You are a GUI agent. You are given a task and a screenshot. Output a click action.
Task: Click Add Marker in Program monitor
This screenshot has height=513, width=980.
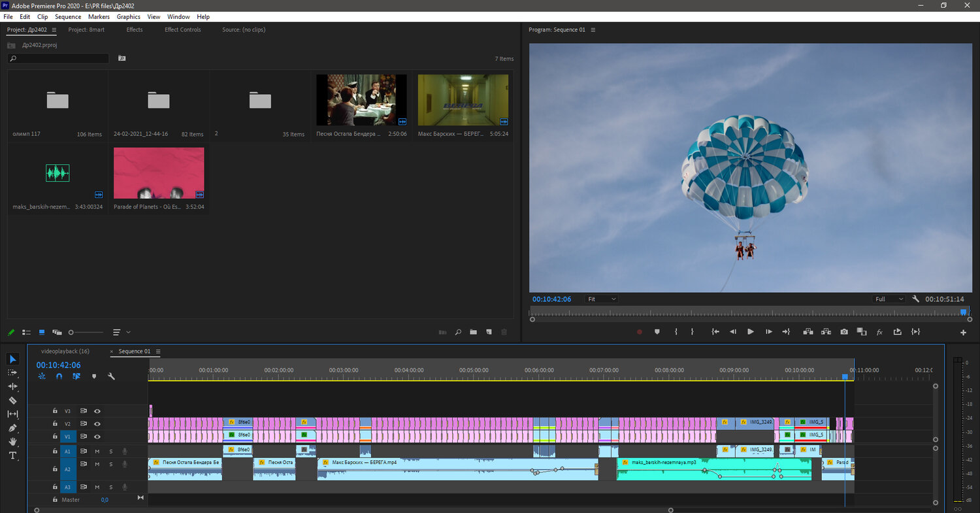point(657,332)
